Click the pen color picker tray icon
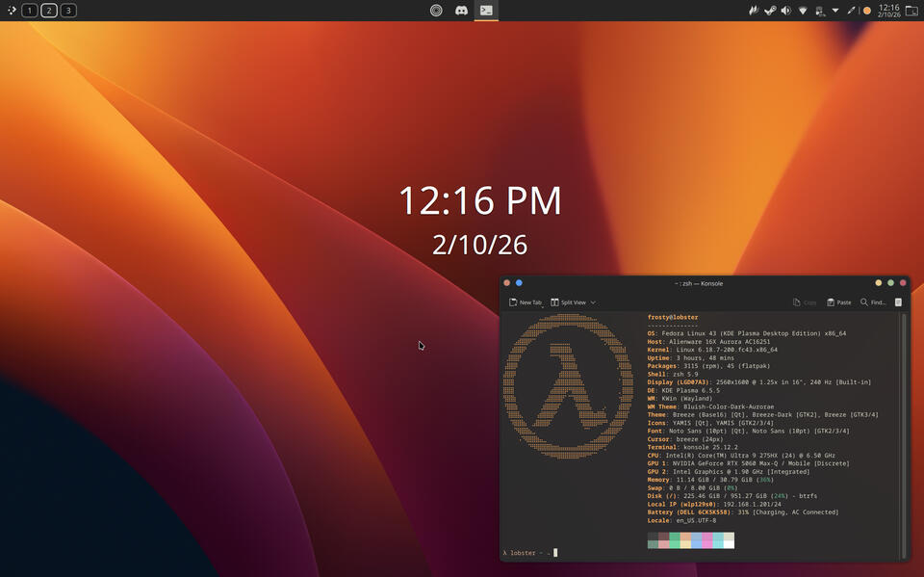Screen dimensions: 924x577 (851, 11)
